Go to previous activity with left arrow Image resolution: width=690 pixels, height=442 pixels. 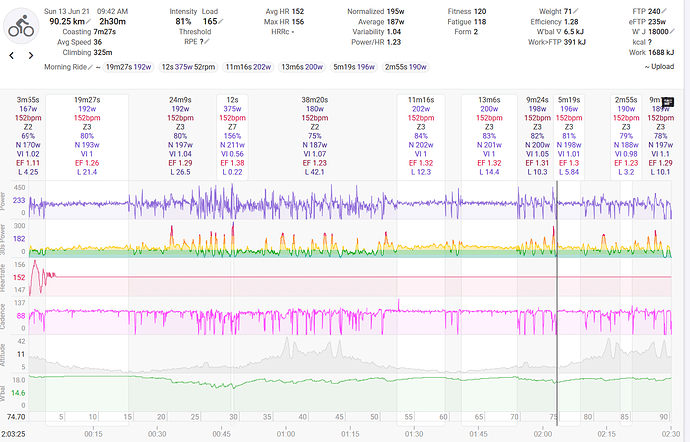point(11,56)
